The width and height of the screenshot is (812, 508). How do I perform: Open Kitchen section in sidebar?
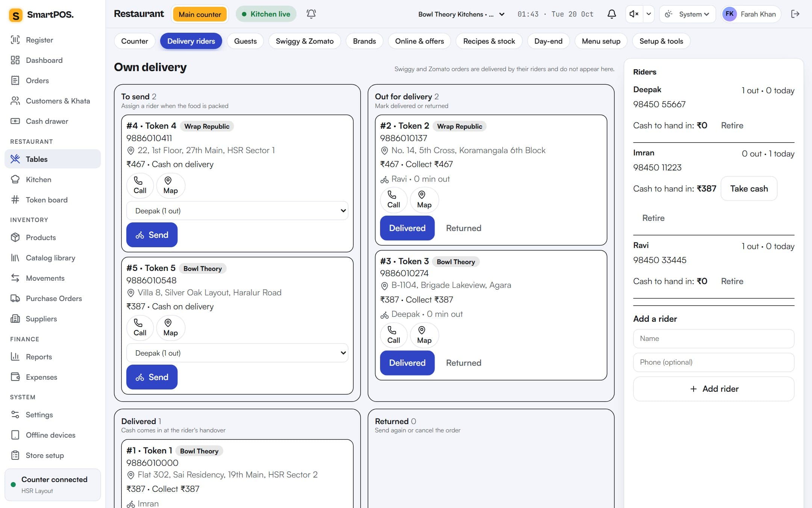tap(53, 179)
